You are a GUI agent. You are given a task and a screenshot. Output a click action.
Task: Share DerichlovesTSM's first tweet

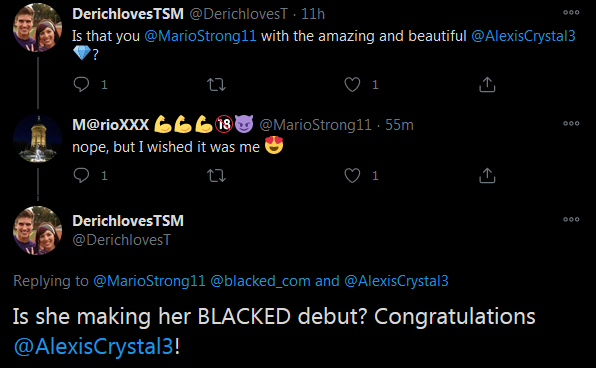click(x=487, y=84)
